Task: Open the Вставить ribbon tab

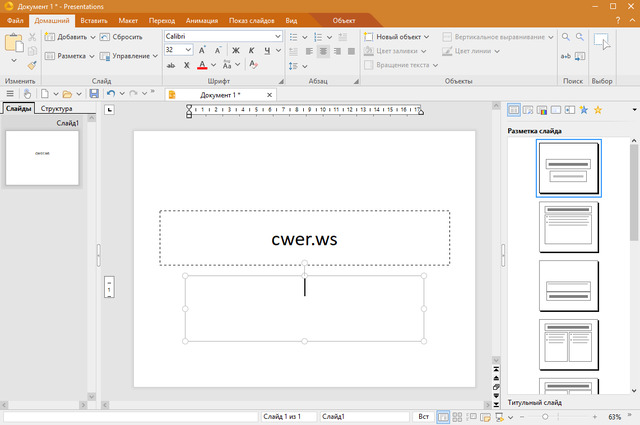Action: click(94, 20)
